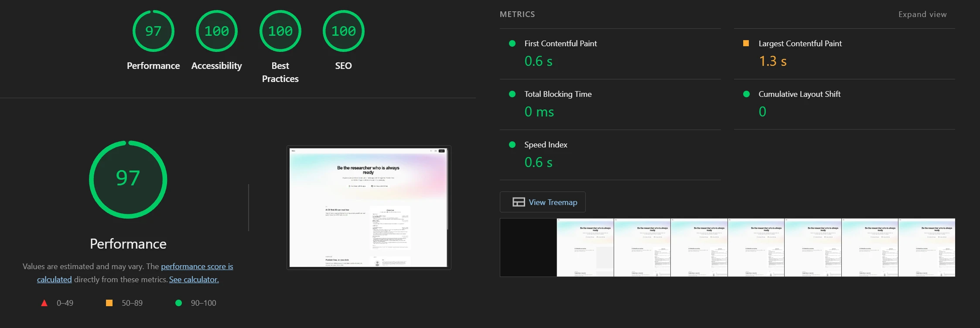Click the large Performance 97 gauge
This screenshot has height=328, width=980.
point(128,179)
